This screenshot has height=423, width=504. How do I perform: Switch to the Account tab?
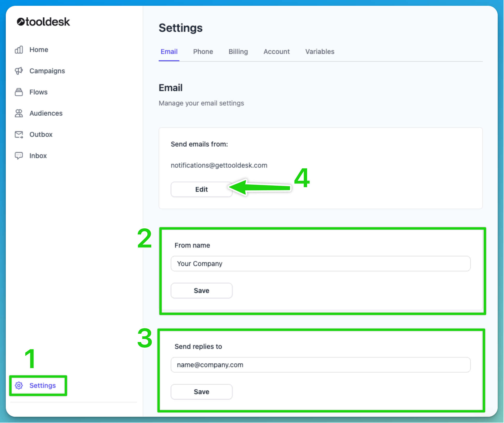coord(276,51)
